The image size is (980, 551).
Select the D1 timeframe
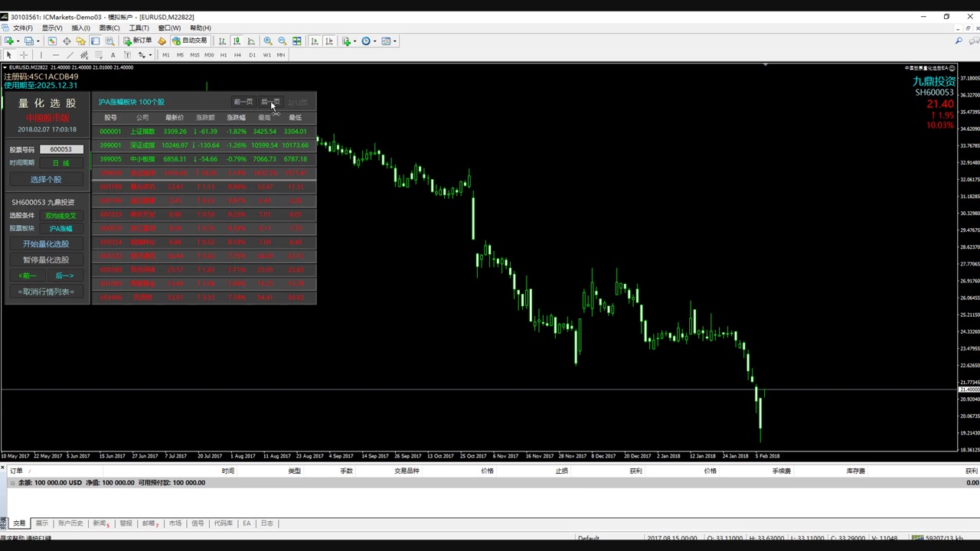(253, 55)
